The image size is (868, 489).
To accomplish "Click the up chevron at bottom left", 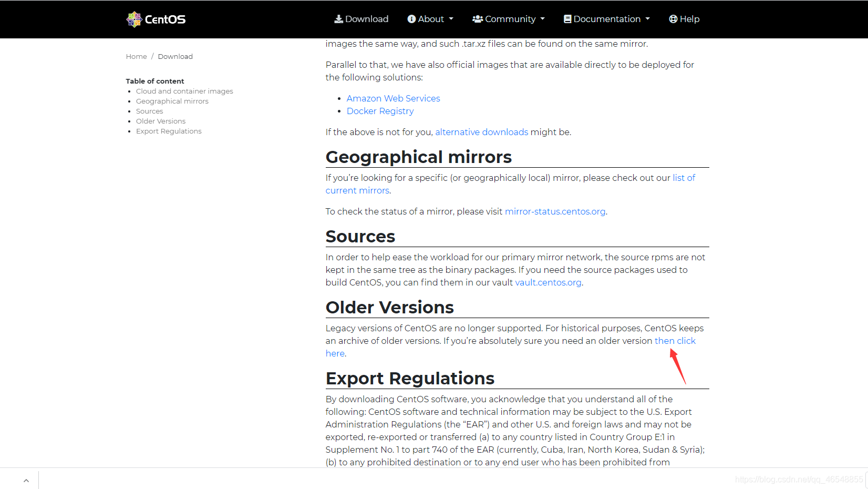I will (26, 481).
